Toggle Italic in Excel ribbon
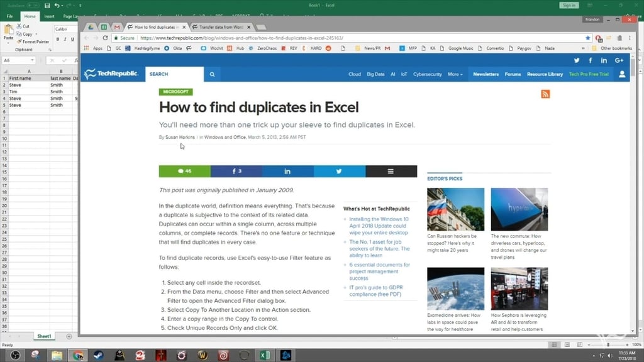 [x=65, y=40]
